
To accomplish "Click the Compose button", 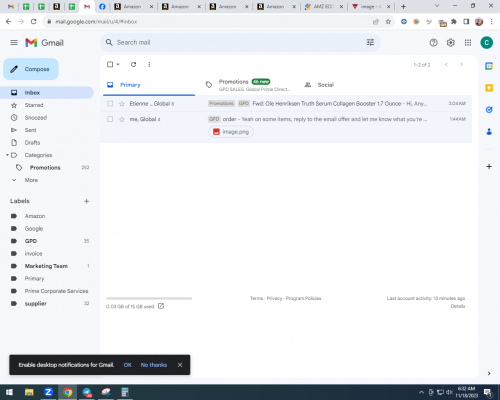I will pos(31,69).
